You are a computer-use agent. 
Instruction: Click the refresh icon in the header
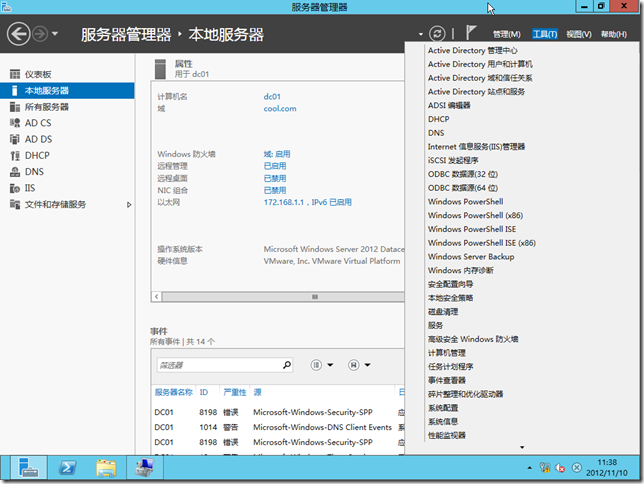coord(437,34)
